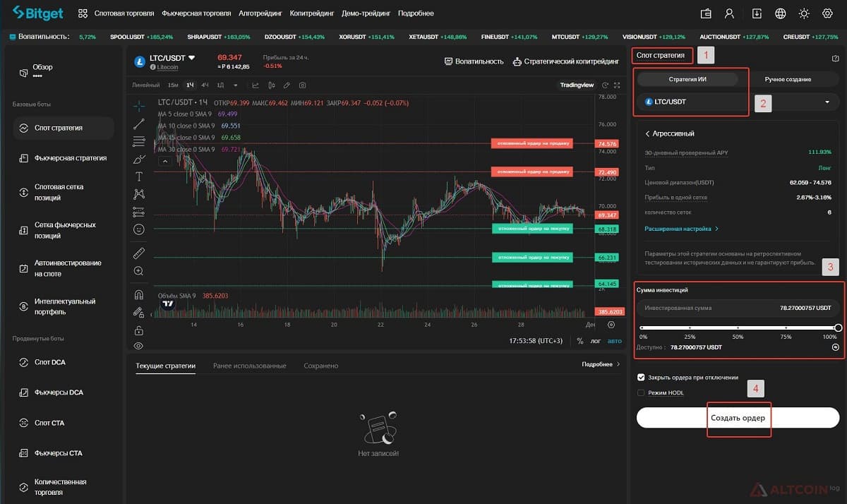This screenshot has height=504, width=847.
Task: Go back from the Агрессивный strategy
Action: [647, 133]
